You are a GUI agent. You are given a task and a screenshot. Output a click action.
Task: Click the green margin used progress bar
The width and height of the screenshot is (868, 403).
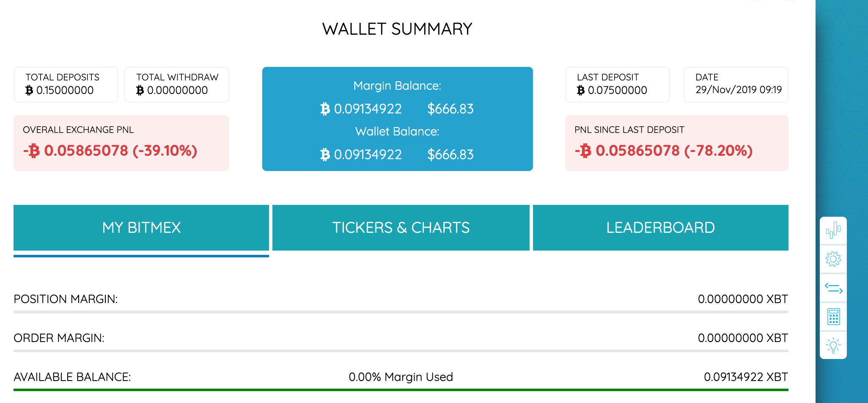pos(401,389)
